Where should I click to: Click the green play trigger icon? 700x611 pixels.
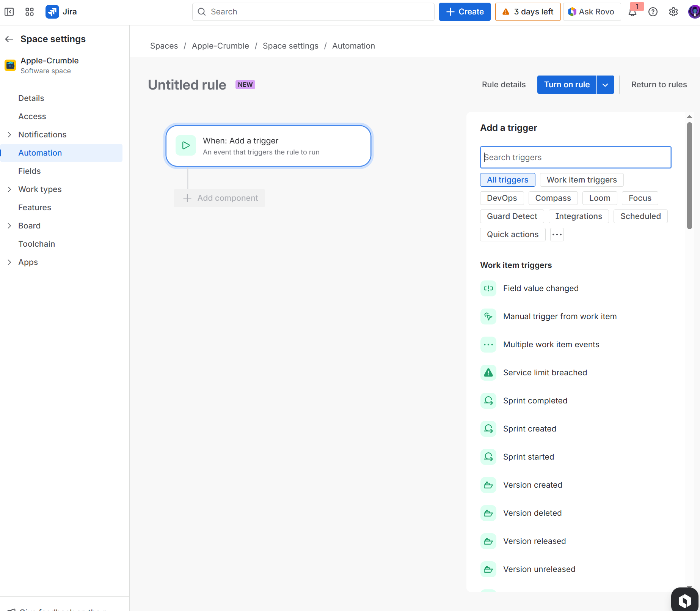pyautogui.click(x=186, y=145)
